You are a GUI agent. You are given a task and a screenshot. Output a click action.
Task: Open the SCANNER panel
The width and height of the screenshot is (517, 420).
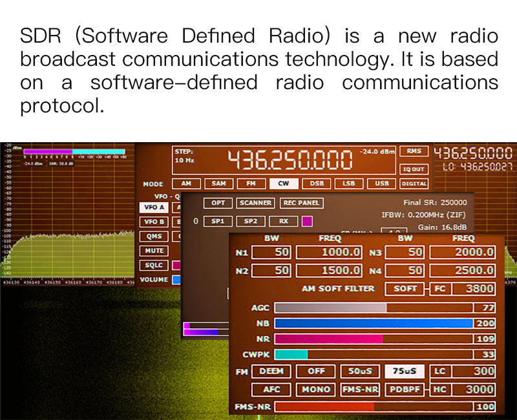(x=255, y=203)
